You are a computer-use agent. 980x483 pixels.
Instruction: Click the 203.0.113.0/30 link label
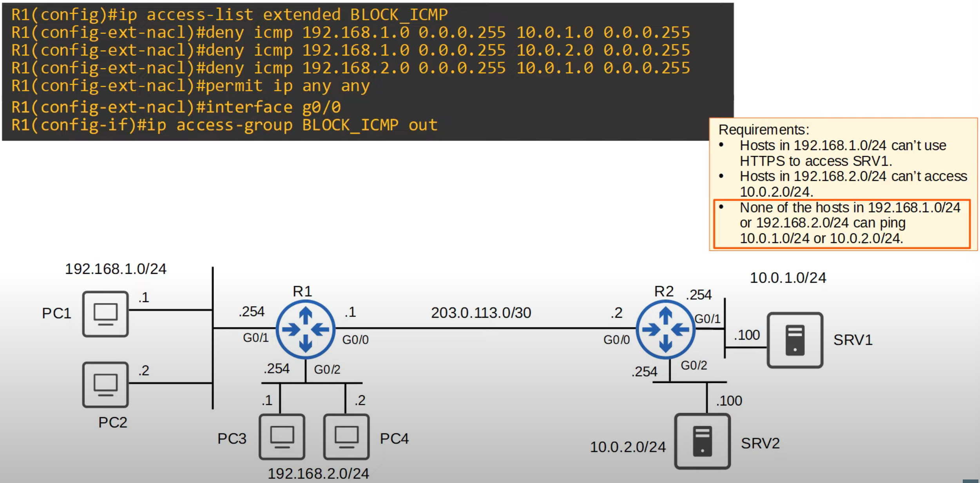tap(481, 313)
